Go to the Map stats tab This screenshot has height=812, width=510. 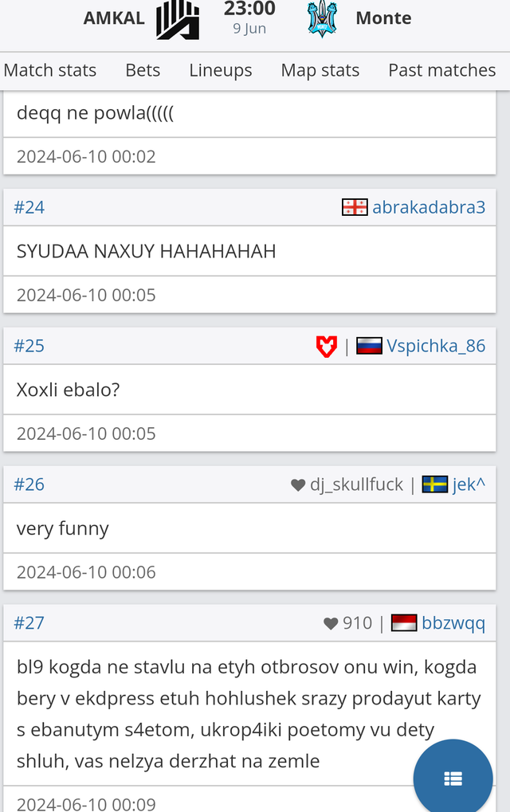point(320,70)
